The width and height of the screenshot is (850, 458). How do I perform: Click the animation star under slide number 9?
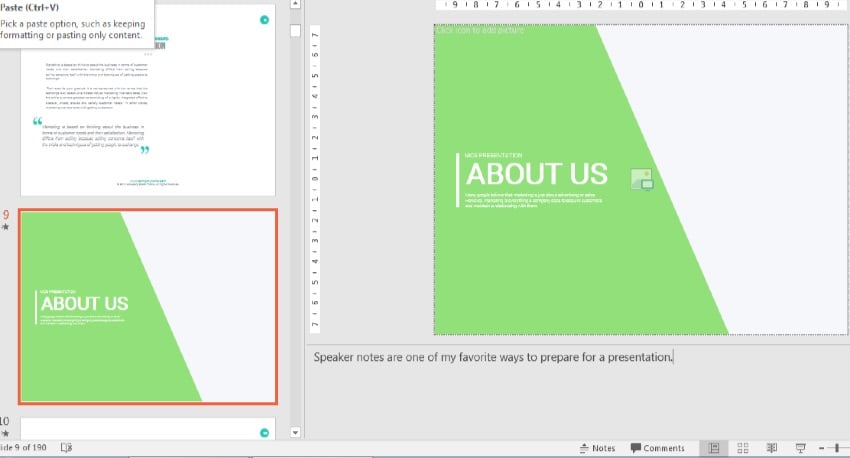(x=5, y=227)
